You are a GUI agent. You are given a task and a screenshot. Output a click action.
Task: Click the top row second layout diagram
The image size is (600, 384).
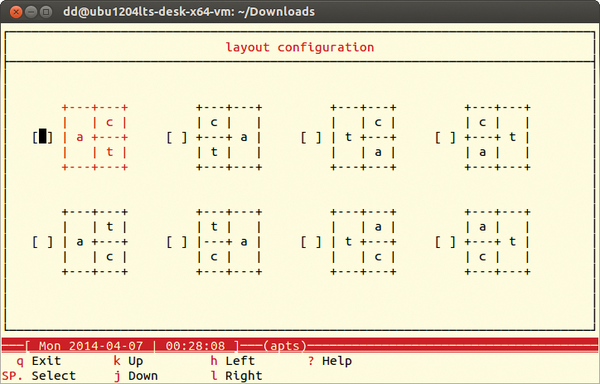point(229,137)
